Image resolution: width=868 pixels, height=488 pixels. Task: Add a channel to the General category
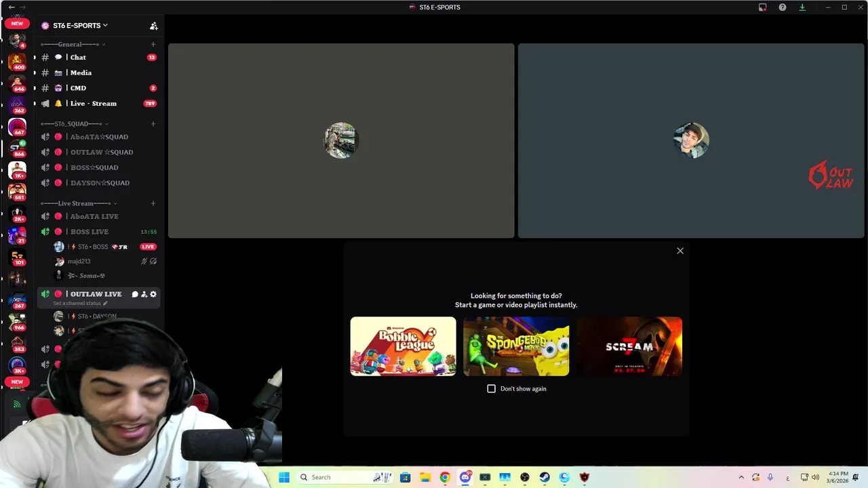pyautogui.click(x=153, y=44)
